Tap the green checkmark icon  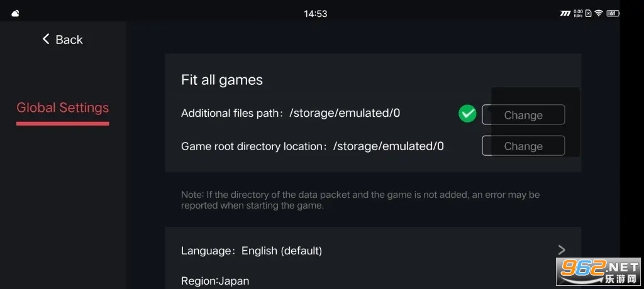(x=467, y=114)
